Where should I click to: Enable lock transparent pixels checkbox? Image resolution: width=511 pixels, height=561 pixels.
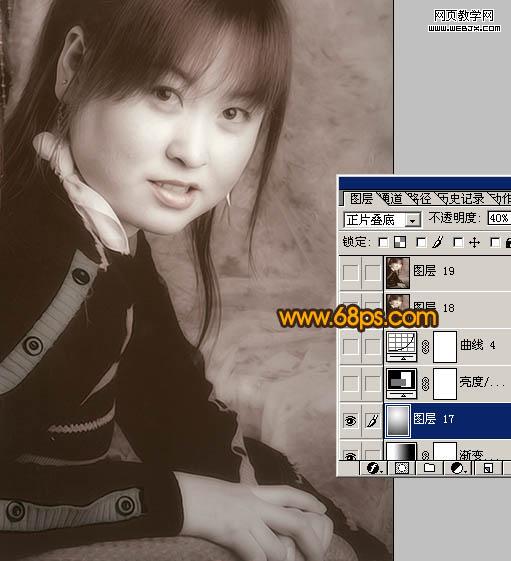(383, 243)
